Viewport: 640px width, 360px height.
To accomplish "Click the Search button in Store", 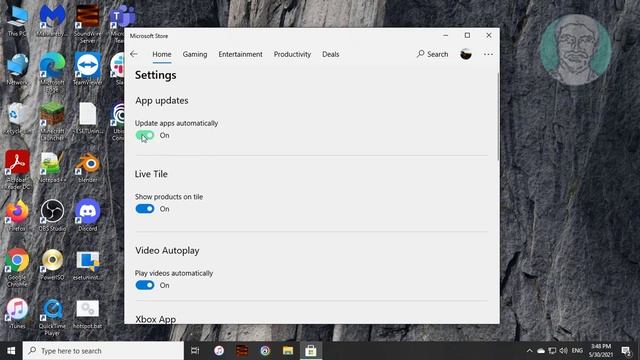I will [x=432, y=54].
